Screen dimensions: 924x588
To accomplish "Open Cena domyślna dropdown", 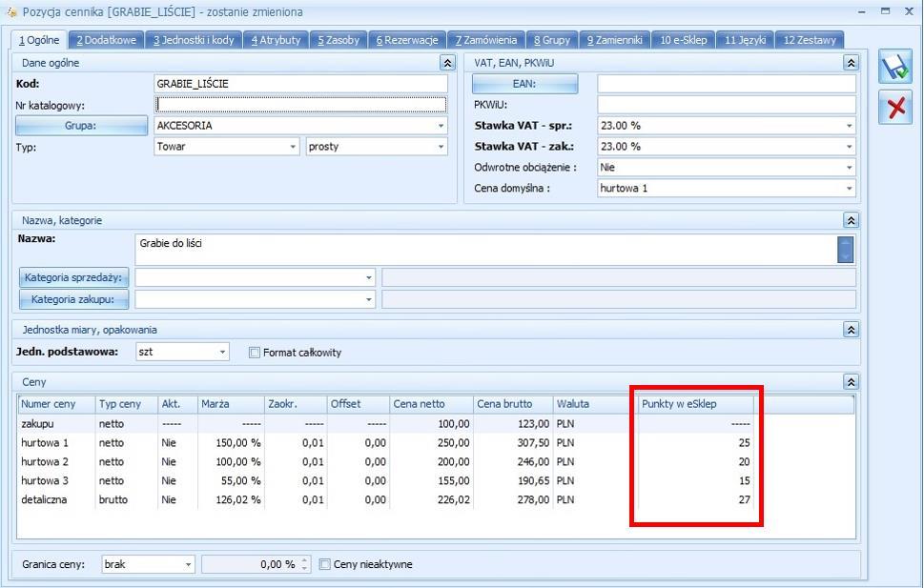I will click(849, 189).
